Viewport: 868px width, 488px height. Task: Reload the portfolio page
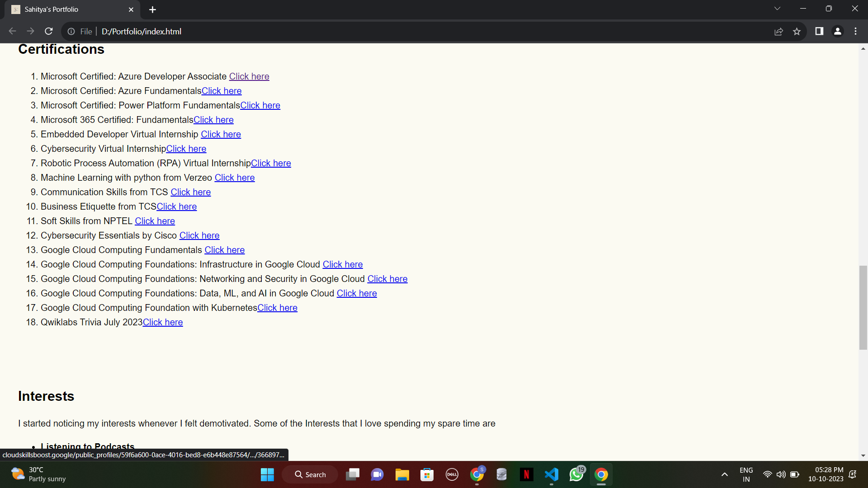[x=49, y=31]
